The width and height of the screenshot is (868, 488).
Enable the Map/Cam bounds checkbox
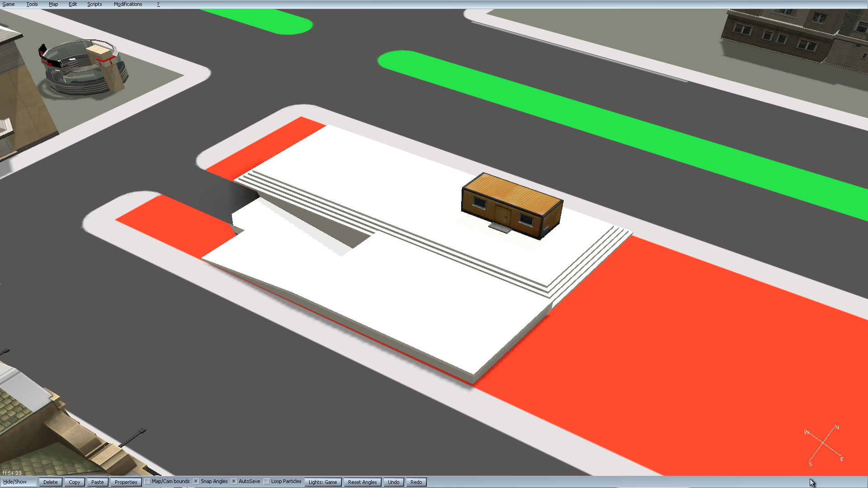pyautogui.click(x=148, y=482)
